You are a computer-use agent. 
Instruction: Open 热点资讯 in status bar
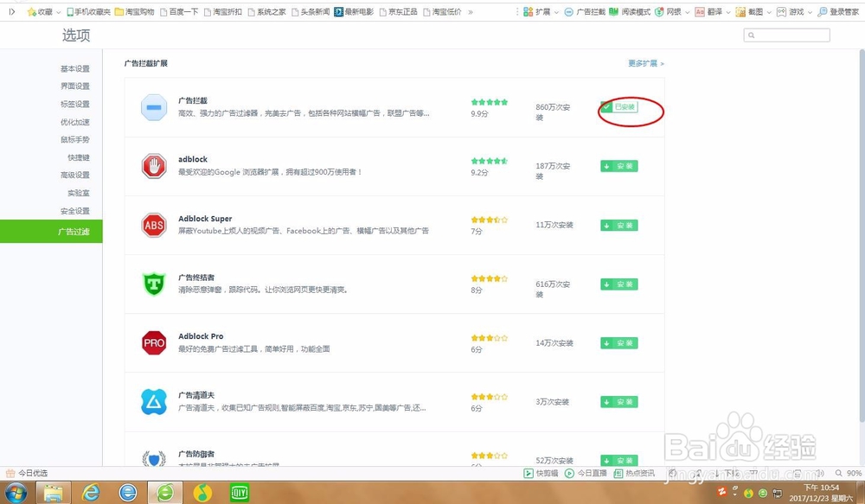point(634,473)
